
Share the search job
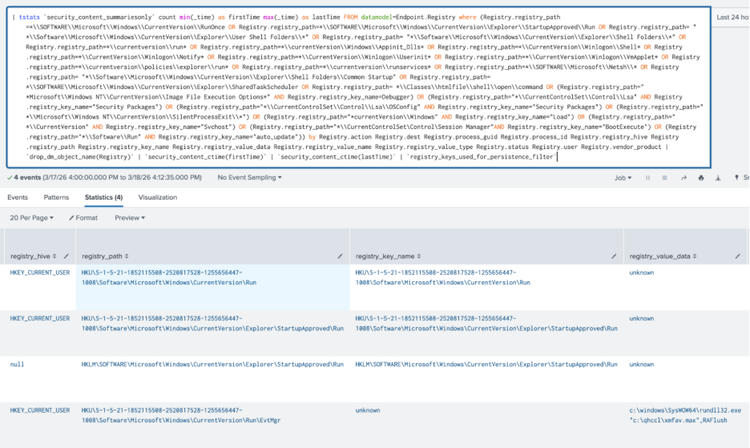(684, 178)
